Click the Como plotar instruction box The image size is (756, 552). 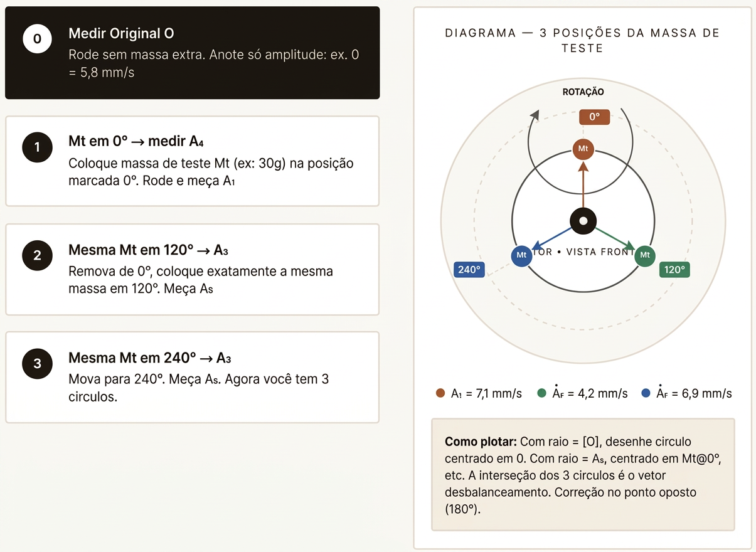tap(583, 475)
